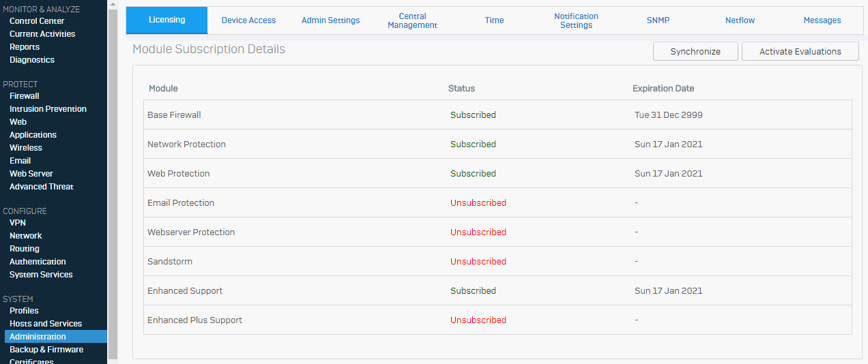Open Advanced Threat menu item
The width and height of the screenshot is (868, 364).
point(42,187)
